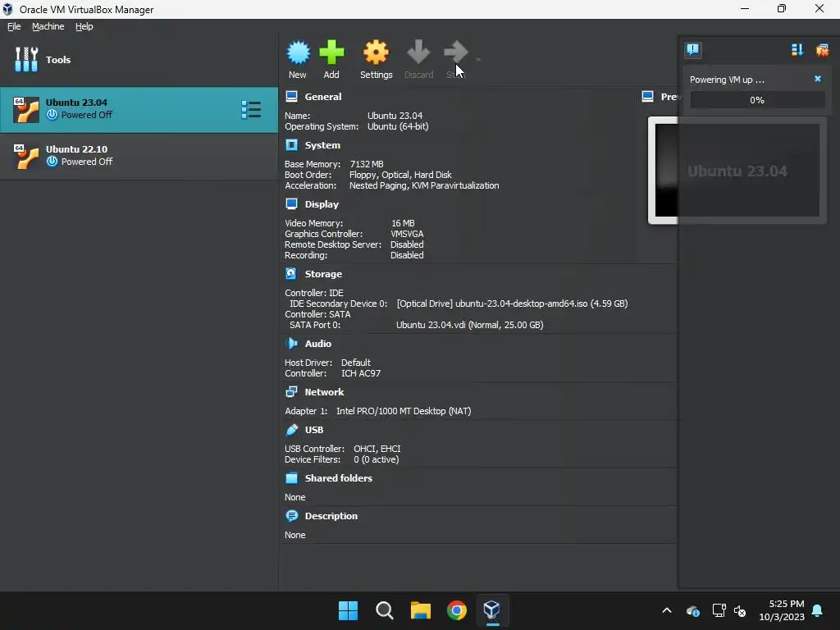Click the clear notifications broom icon
Image resolution: width=840 pixels, height=630 pixels.
pyautogui.click(x=822, y=50)
